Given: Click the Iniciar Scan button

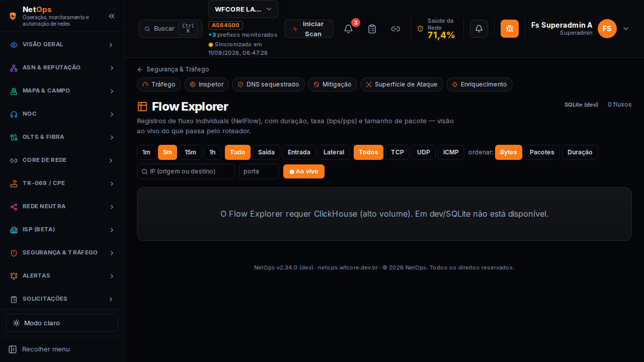Looking at the screenshot, I should pos(309,29).
